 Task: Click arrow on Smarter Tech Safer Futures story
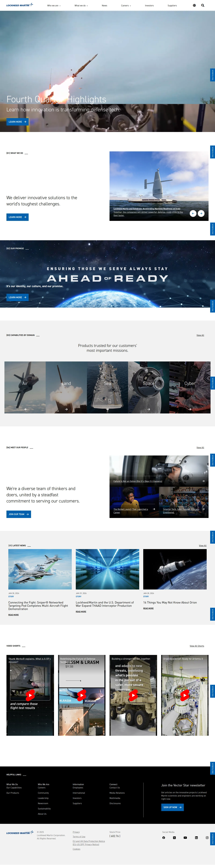[203, 509]
